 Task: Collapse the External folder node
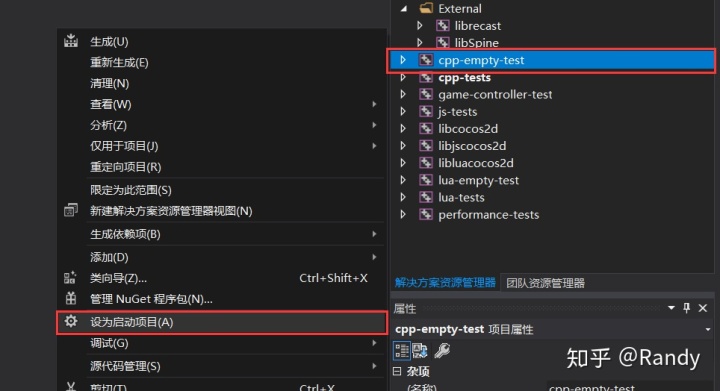click(x=404, y=8)
